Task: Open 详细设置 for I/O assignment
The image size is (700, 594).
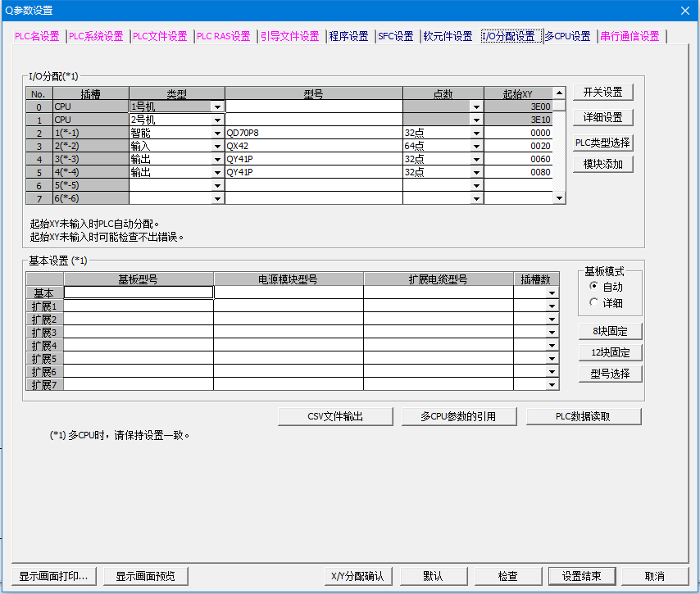Action: click(x=602, y=117)
